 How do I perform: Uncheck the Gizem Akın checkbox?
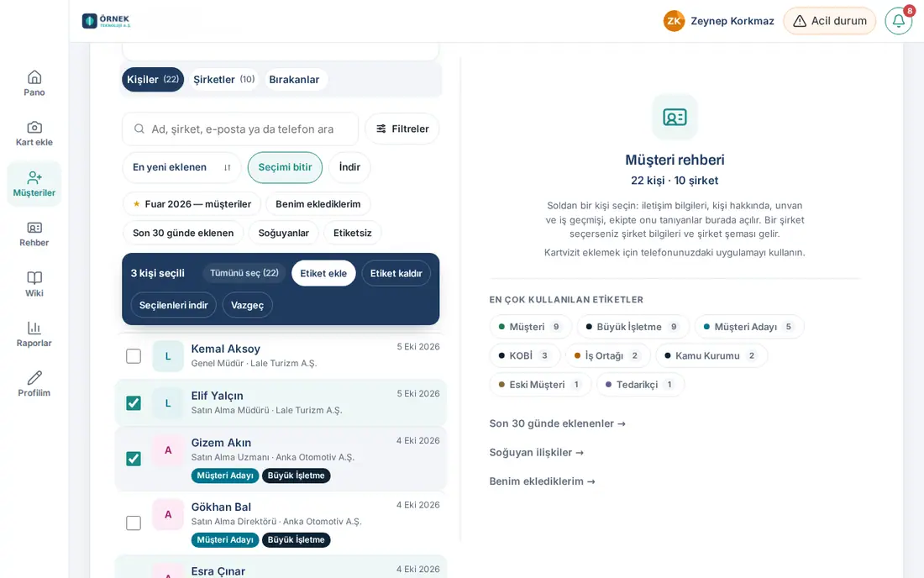point(134,459)
